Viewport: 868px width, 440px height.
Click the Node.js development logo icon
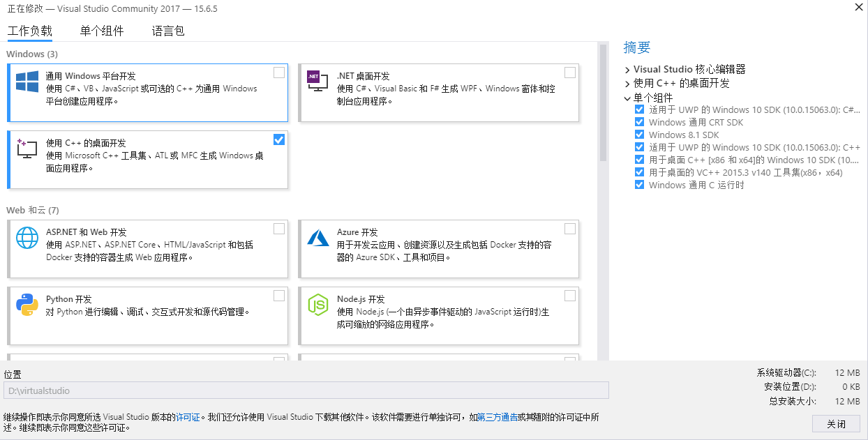coord(317,305)
